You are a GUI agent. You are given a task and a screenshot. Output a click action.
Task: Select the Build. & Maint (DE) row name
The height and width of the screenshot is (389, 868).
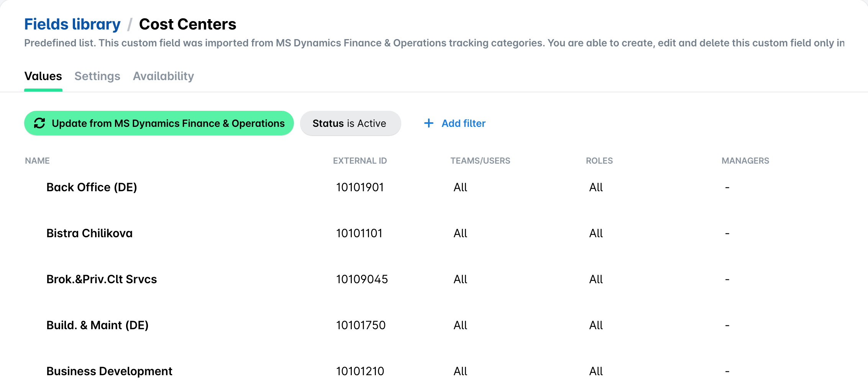[97, 325]
